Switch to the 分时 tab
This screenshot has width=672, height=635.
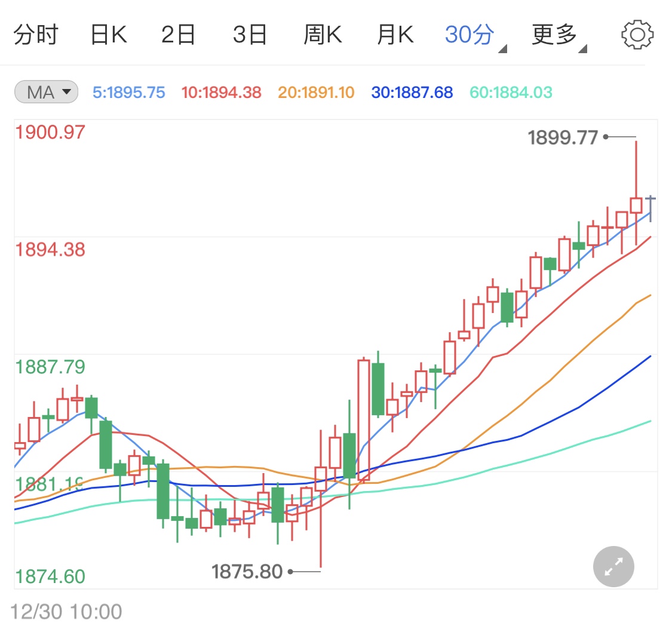(36, 35)
